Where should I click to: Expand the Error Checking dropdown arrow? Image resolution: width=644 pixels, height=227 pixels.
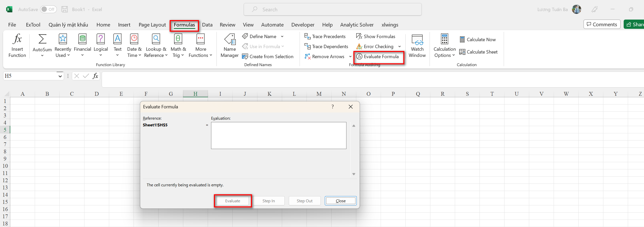(x=399, y=47)
